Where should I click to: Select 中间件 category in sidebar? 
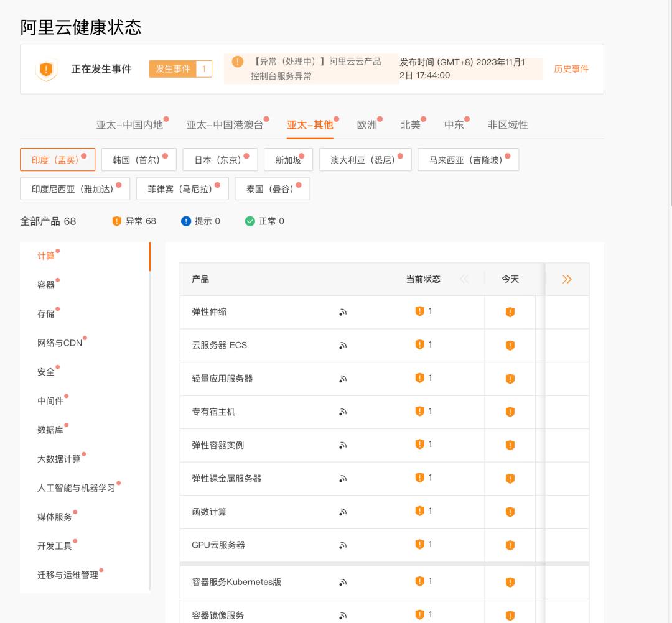pyautogui.click(x=50, y=401)
